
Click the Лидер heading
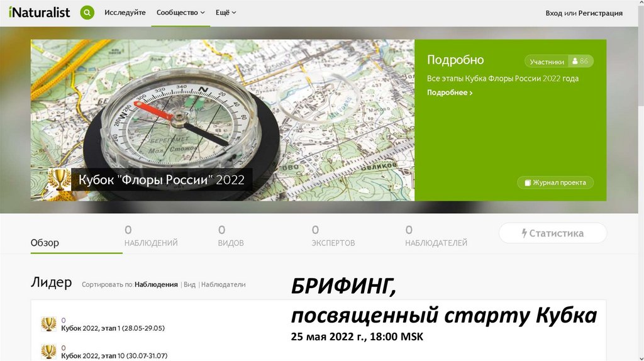coord(52,282)
